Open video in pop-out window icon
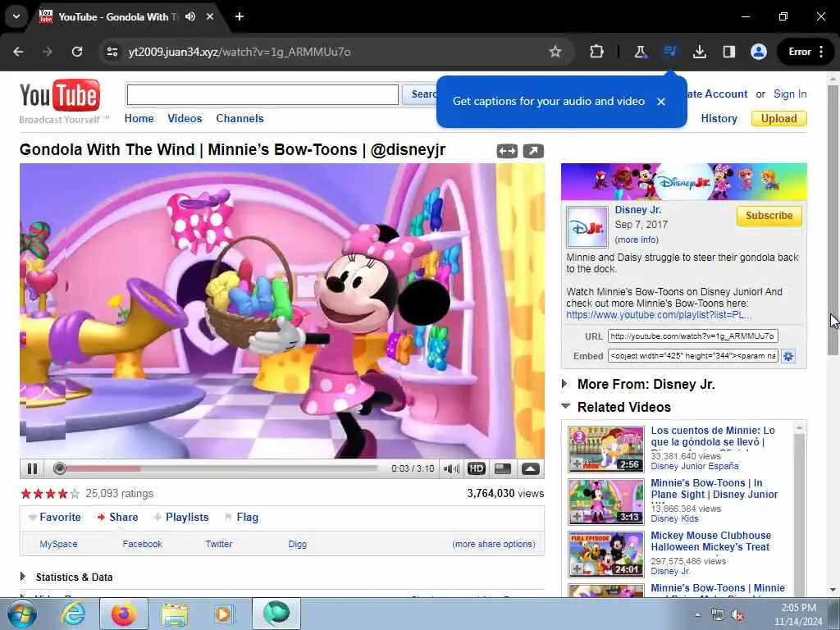The image size is (840, 630). [x=533, y=151]
